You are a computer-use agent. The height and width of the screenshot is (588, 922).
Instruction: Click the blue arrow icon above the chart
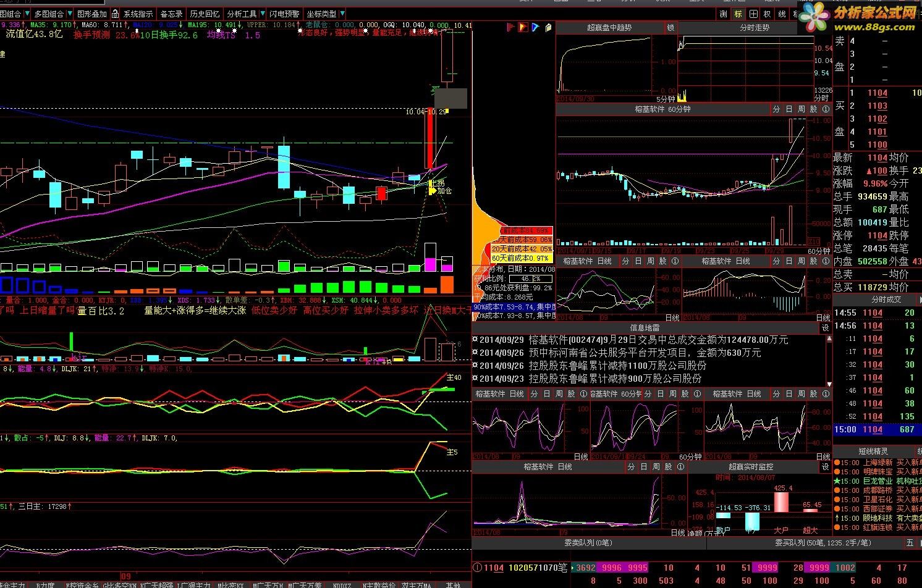tap(535, 27)
